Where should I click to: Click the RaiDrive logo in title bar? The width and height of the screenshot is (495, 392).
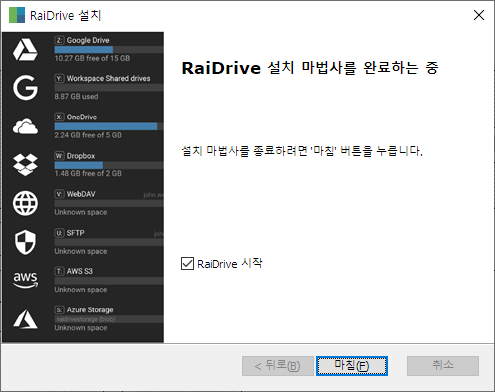[x=17, y=15]
